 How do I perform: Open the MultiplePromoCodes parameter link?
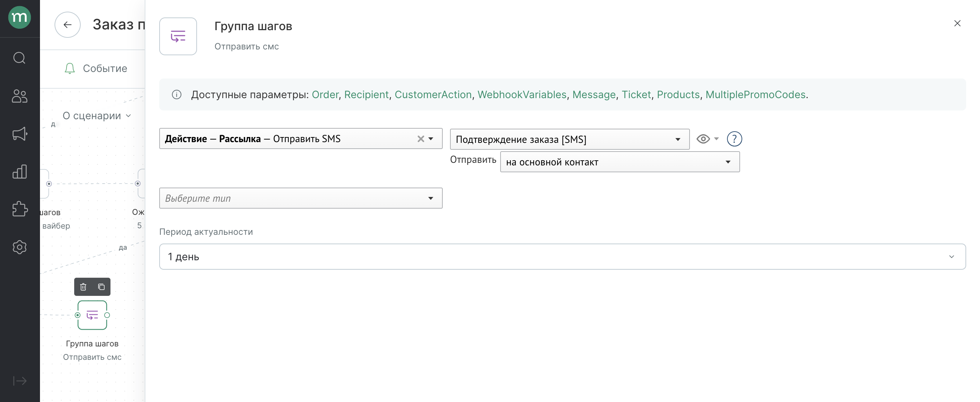(755, 94)
